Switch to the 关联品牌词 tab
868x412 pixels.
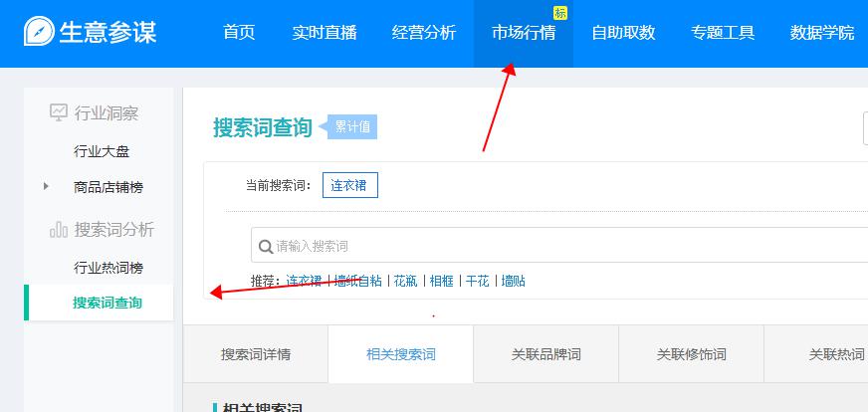pyautogui.click(x=546, y=354)
